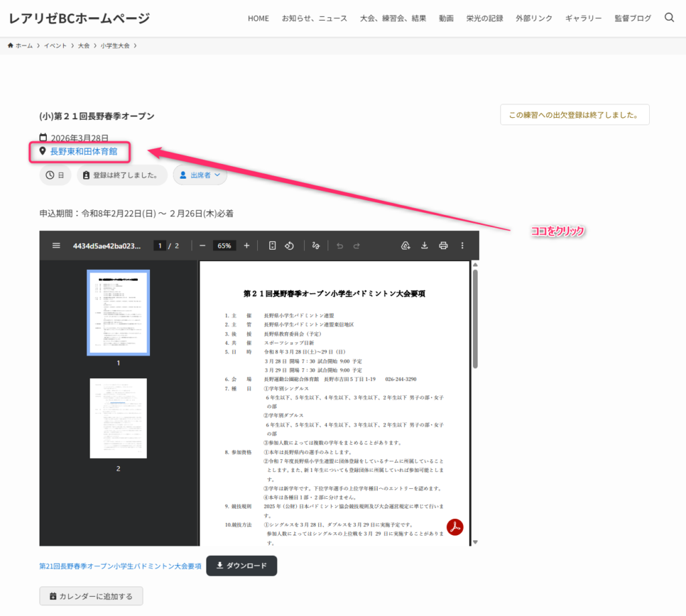
Task: Print the PDF document
Action: pos(443,246)
